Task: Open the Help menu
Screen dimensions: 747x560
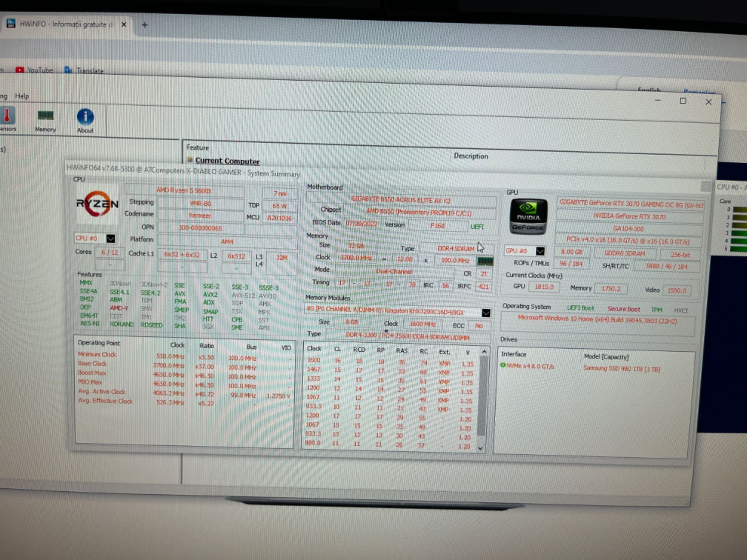Action: 22,96
